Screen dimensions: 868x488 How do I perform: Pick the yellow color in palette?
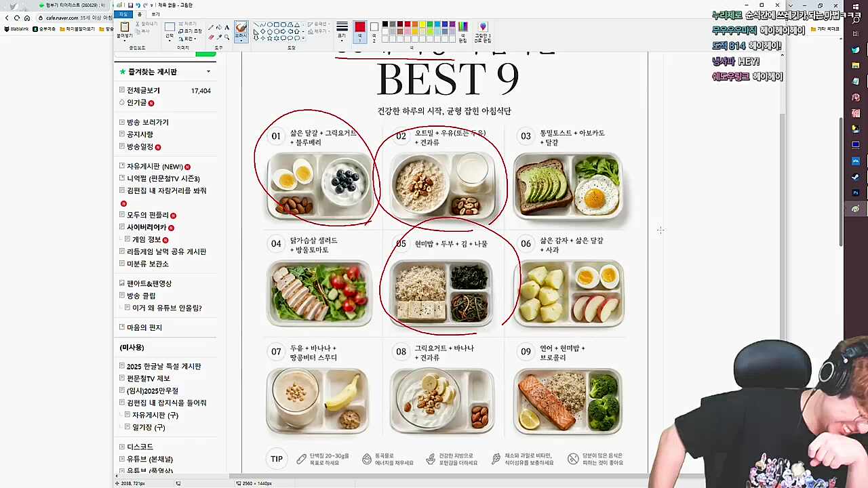pyautogui.click(x=422, y=24)
